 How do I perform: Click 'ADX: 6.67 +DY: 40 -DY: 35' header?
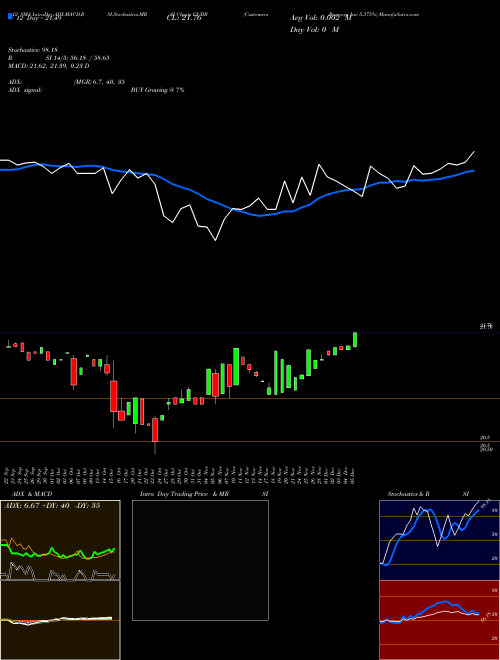52,506
